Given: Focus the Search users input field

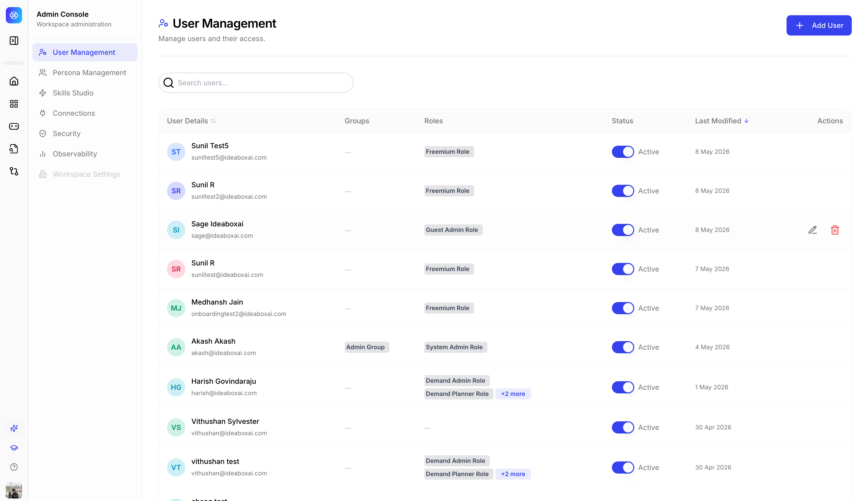Looking at the screenshot, I should coord(256,82).
